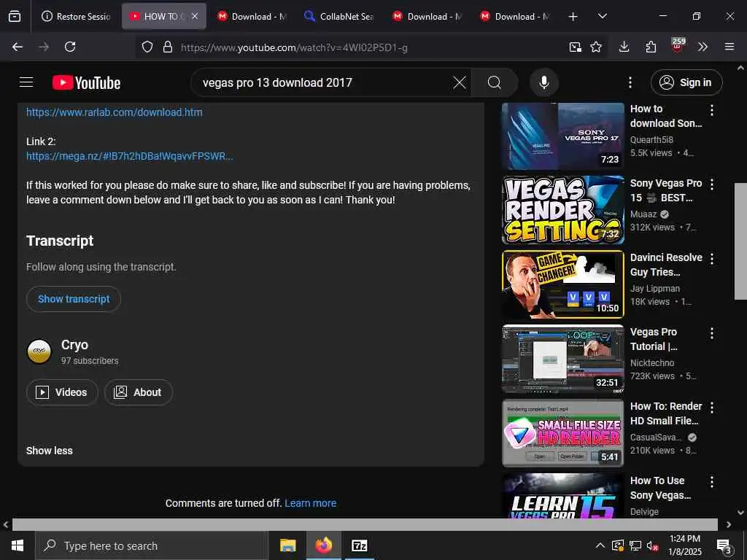The width and height of the screenshot is (747, 560).
Task: Open 7-Zip from the taskbar
Action: click(359, 545)
